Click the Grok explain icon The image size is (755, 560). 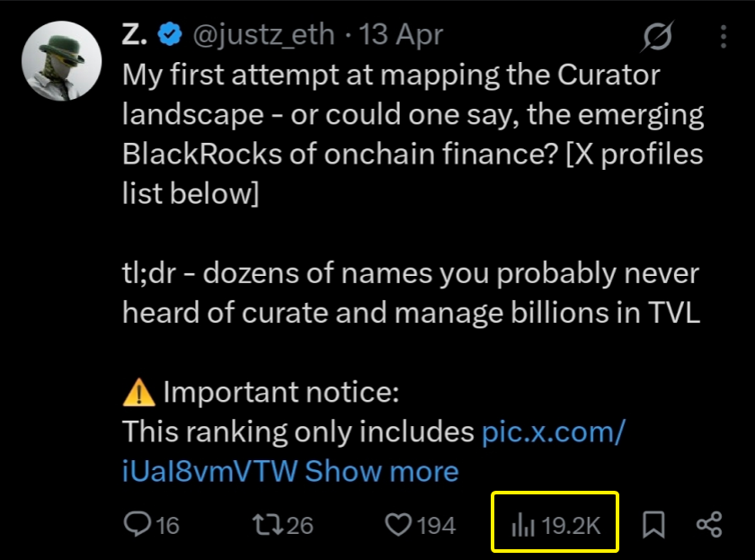click(658, 37)
